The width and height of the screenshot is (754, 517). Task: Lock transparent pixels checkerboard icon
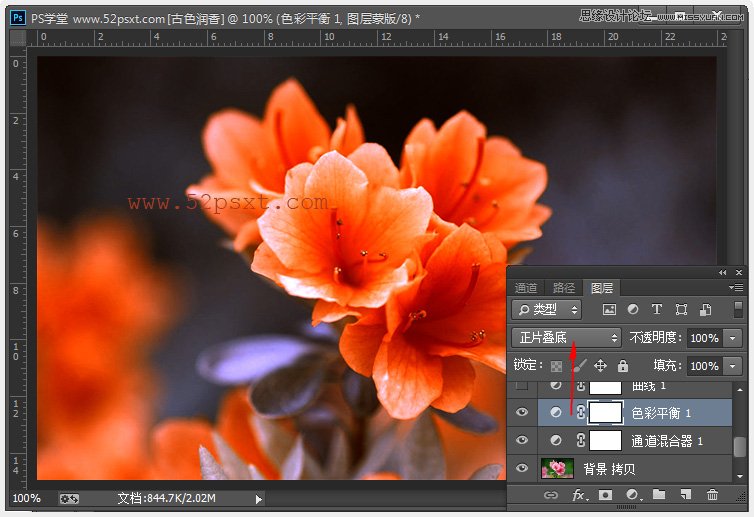[556, 366]
